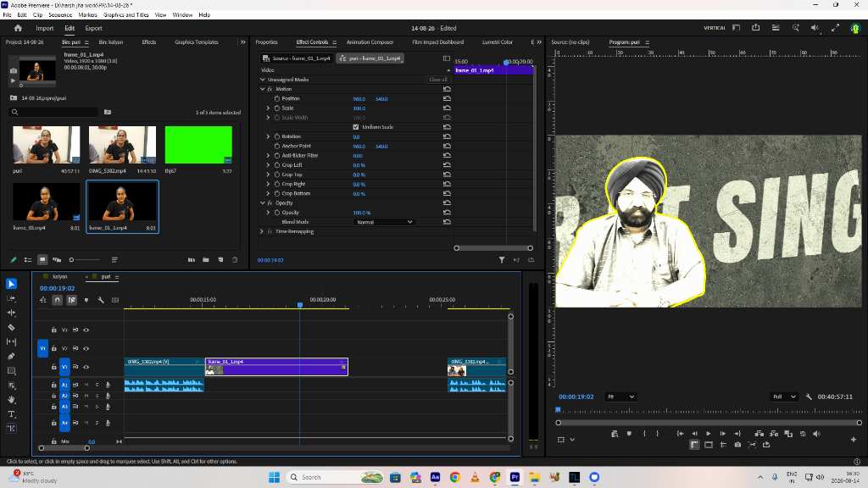Click the Import workspace button
868x488 pixels.
(45, 28)
